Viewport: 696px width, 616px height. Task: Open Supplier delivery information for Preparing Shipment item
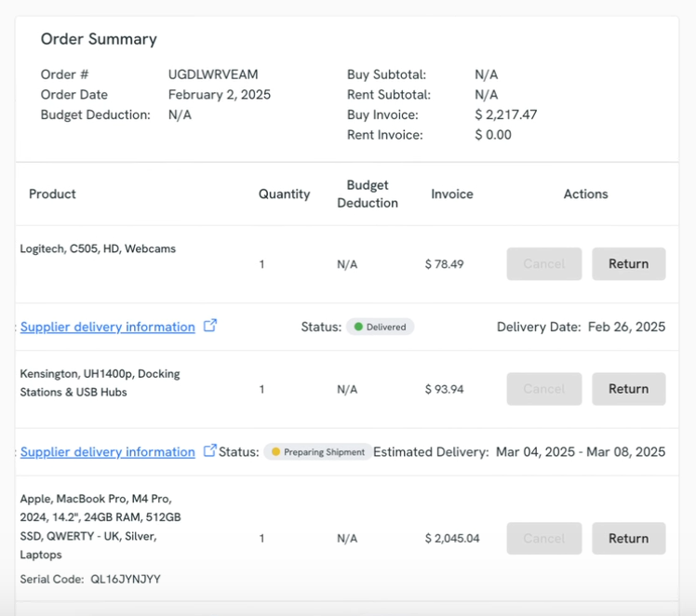click(x=107, y=451)
